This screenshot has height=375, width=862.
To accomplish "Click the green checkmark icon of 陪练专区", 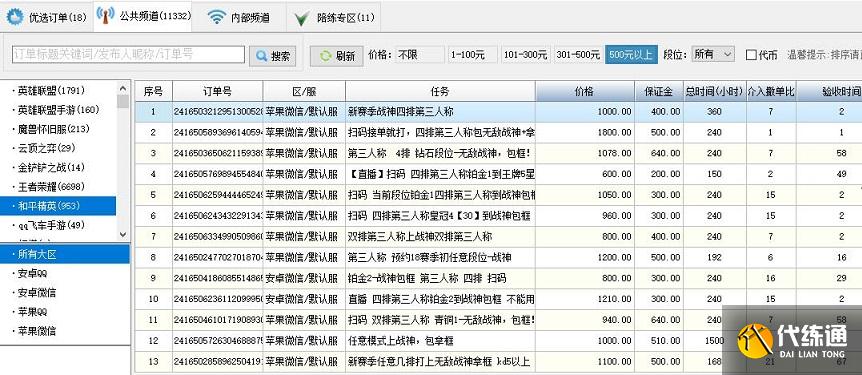I will click(x=301, y=18).
